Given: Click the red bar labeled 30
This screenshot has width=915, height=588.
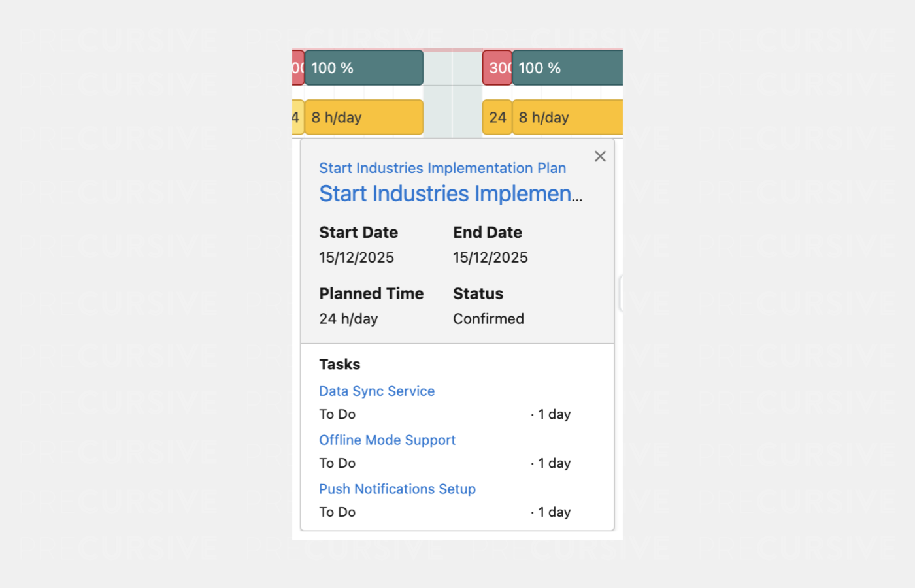Looking at the screenshot, I should (x=497, y=68).
